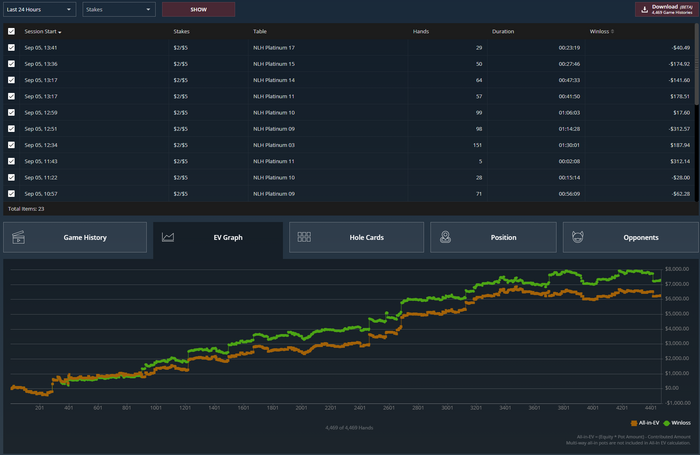Click the download arrow icon
This screenshot has height=455, width=700.
(644, 9)
